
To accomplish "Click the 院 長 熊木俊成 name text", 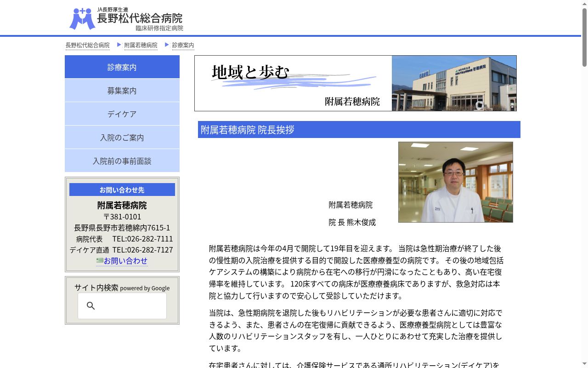I will point(352,222).
